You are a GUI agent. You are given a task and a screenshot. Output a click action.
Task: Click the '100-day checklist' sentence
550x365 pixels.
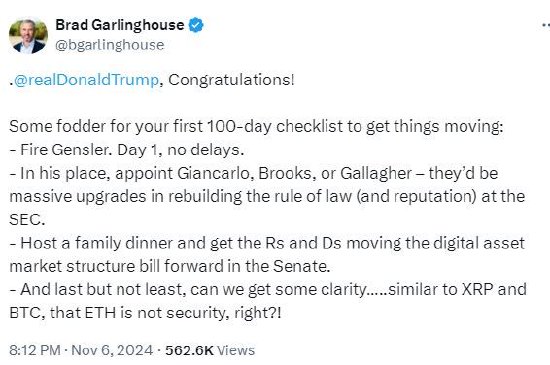(256, 126)
